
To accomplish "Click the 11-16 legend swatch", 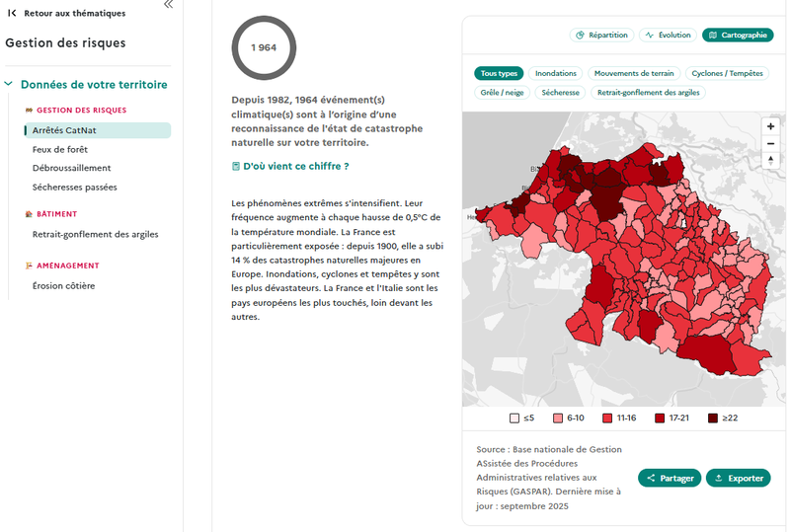I will 607,418.
